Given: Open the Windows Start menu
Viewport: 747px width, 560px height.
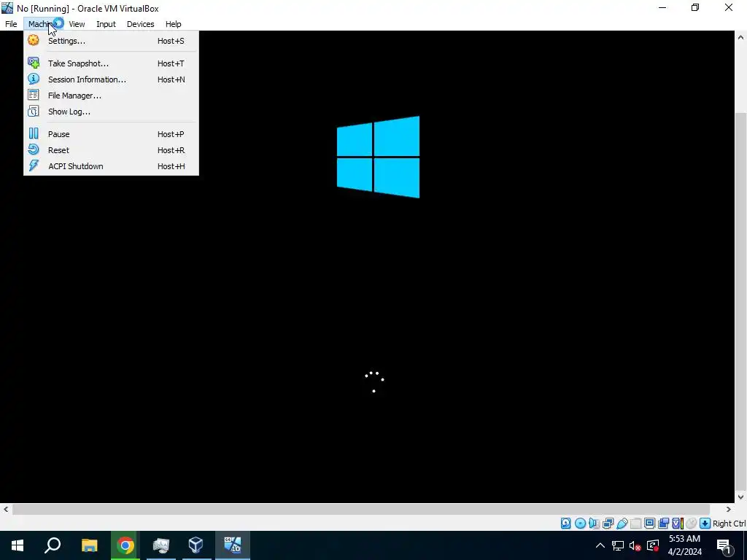Looking at the screenshot, I should pos(18,545).
